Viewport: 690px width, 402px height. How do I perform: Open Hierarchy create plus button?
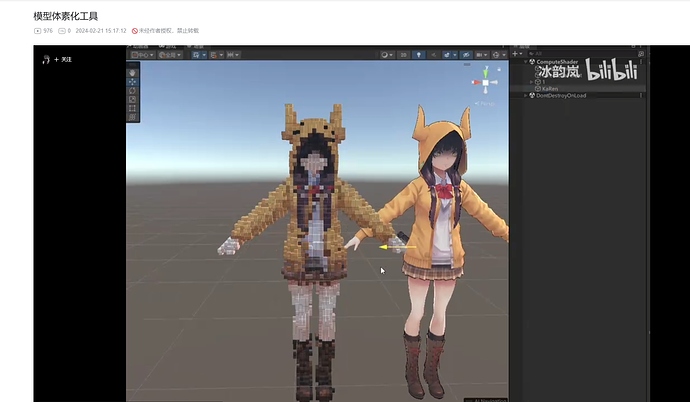tap(517, 54)
